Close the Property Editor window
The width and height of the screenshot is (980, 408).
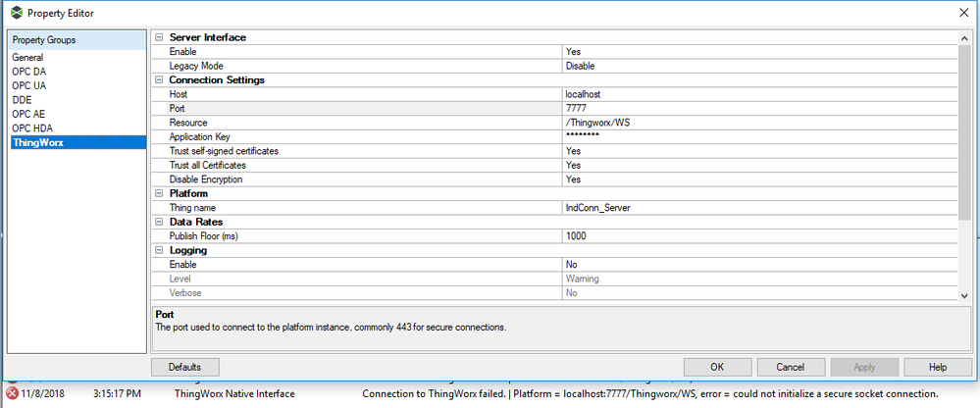(x=963, y=13)
